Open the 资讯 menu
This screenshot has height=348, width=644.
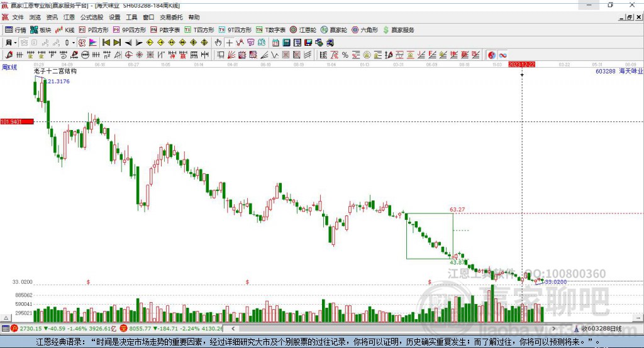[x=52, y=17]
